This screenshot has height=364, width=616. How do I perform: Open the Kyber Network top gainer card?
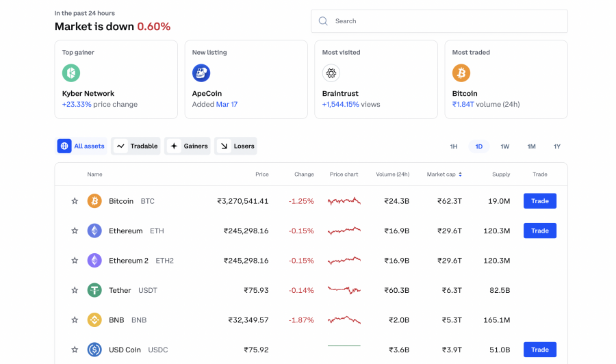coord(116,79)
